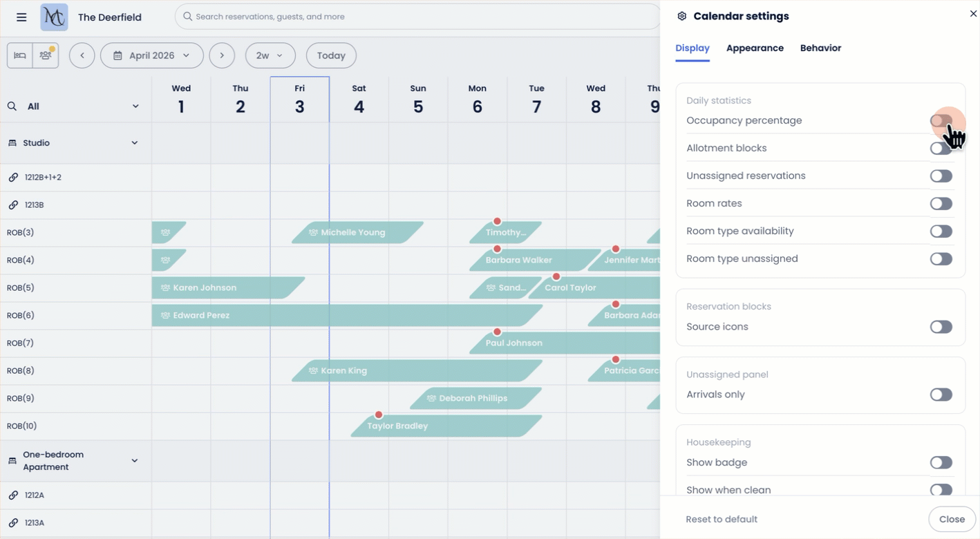Screen dimensions: 980x539
Task: Click the link icon beside 1212B+1+2
Action: tap(13, 178)
